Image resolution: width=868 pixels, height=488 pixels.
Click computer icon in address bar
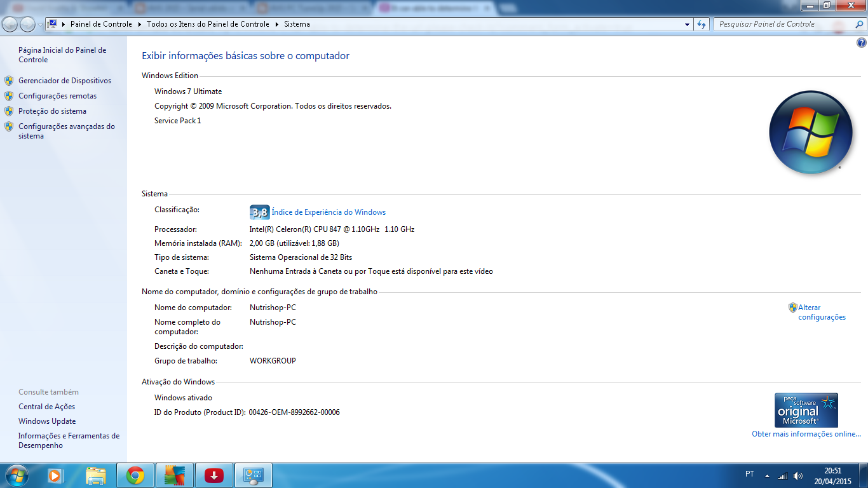pyautogui.click(x=53, y=24)
